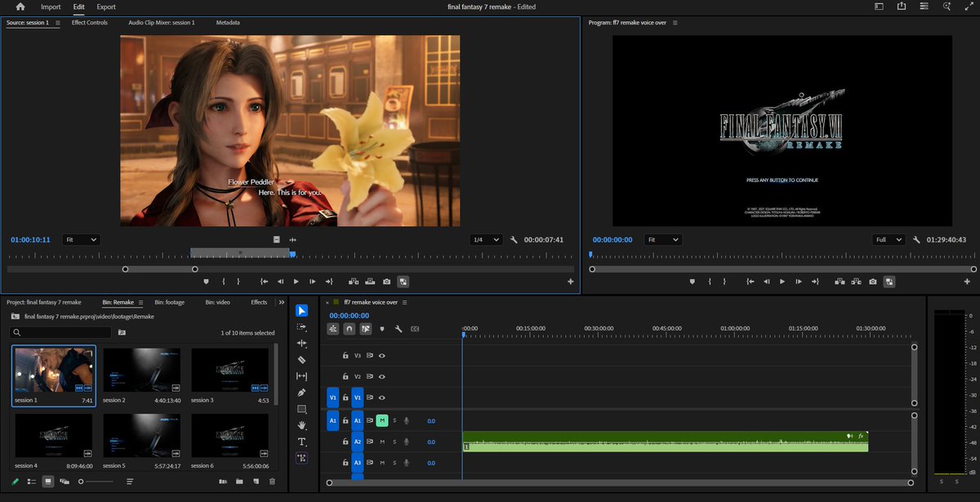Toggle V3 track output eye
This screenshot has width=980, height=502.
pyautogui.click(x=382, y=356)
